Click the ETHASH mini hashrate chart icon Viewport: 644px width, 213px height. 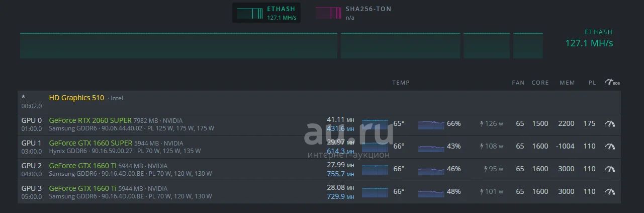pos(250,13)
